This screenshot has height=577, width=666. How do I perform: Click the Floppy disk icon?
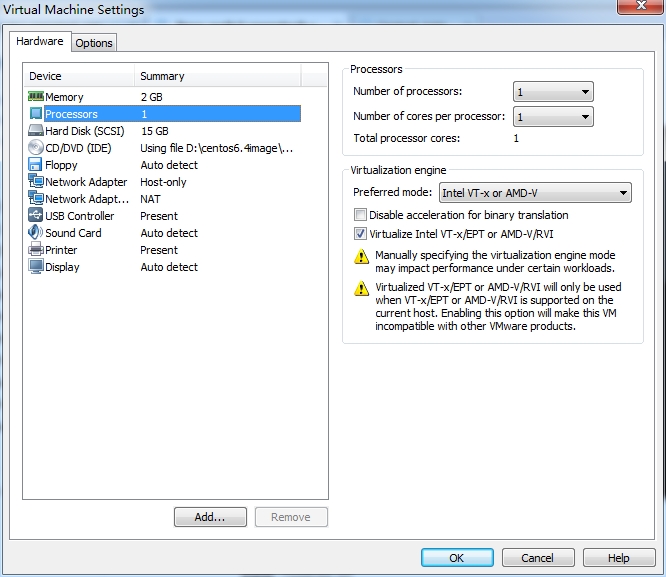35,164
